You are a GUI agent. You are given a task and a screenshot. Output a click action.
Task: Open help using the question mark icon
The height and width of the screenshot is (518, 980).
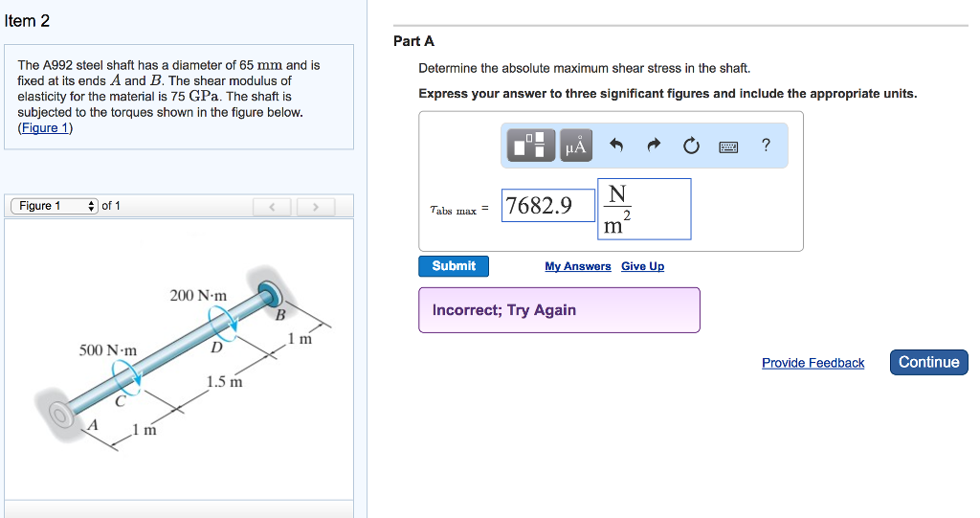click(765, 146)
